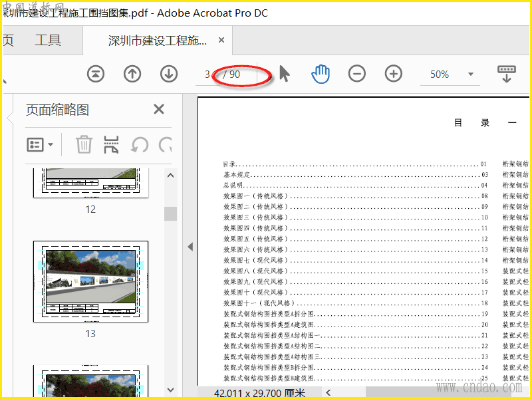Delete selected pages with trash icon
This screenshot has height=399, width=532.
(x=84, y=144)
